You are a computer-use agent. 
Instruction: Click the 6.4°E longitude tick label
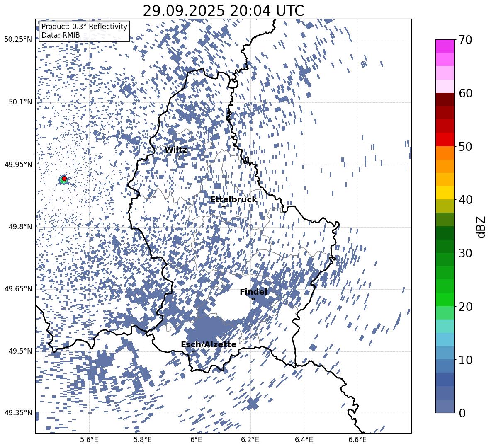tap(304, 440)
